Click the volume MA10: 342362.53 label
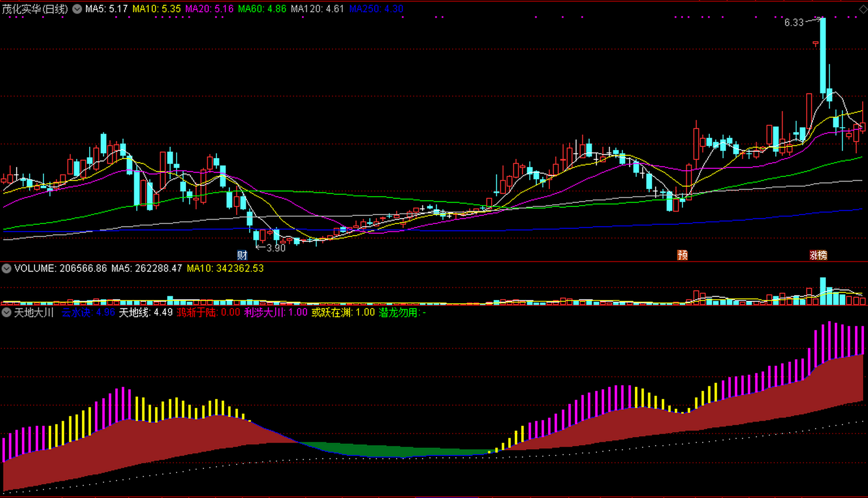868x498 pixels. click(x=225, y=268)
